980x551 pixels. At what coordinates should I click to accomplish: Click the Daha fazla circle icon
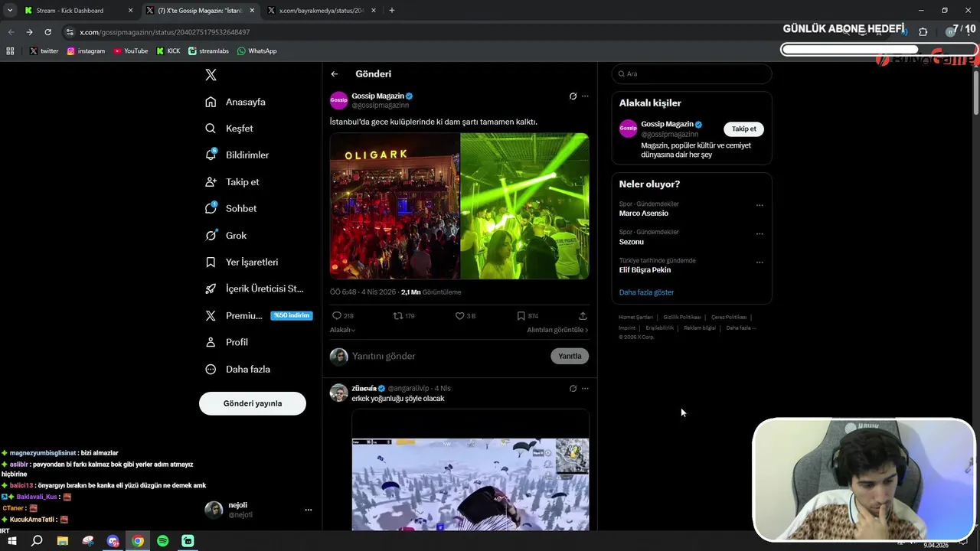tap(211, 369)
